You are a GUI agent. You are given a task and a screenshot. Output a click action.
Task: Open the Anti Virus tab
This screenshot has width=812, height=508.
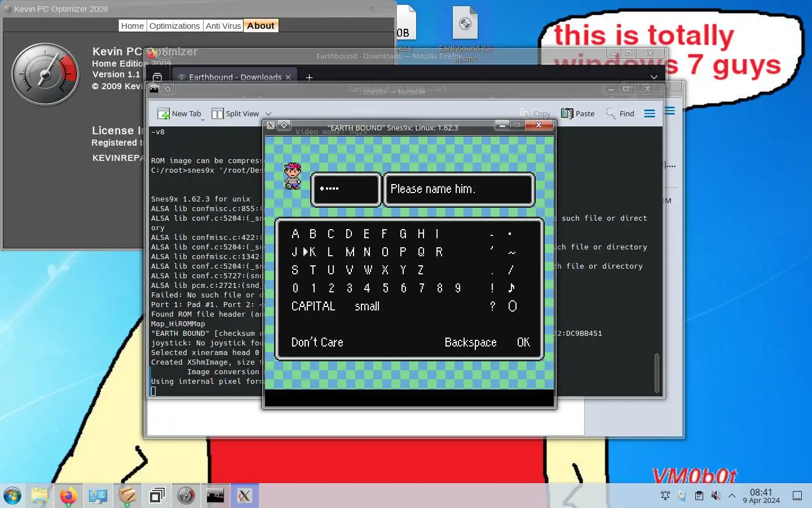coord(223,26)
